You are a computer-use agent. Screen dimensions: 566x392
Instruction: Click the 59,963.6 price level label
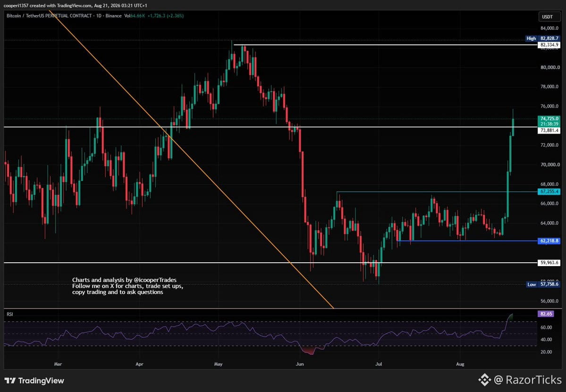549,263
